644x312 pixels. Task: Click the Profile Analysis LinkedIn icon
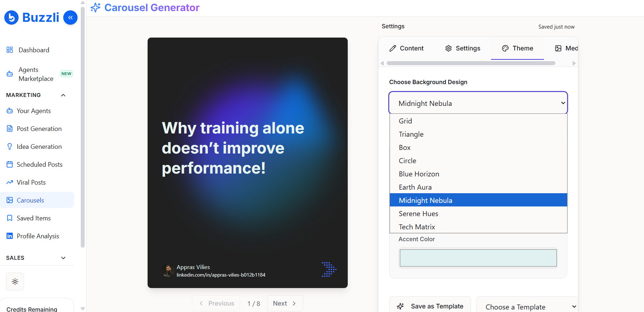tap(10, 236)
